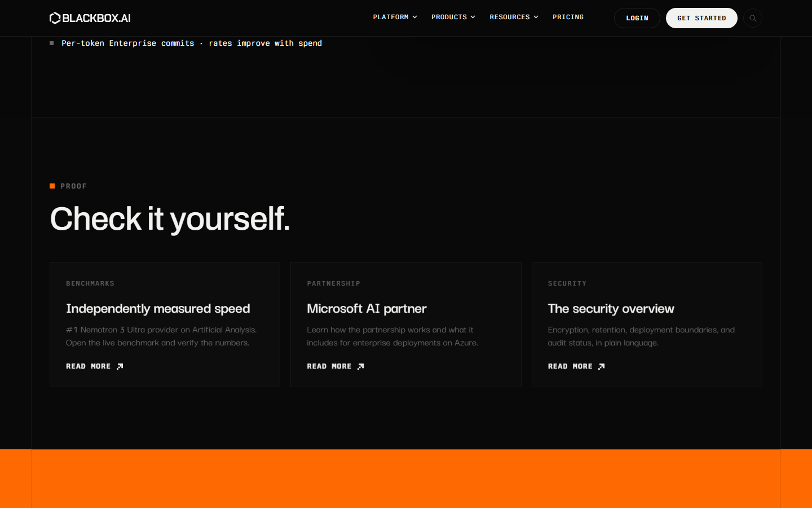This screenshot has height=508, width=812.
Task: Expand the Products dropdown chevron
Action: [x=473, y=17]
